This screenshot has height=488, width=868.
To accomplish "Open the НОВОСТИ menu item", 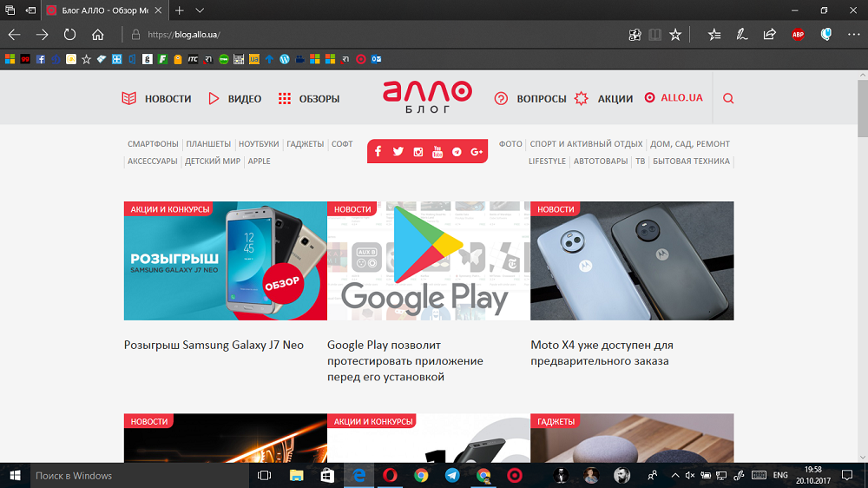I will pyautogui.click(x=156, y=99).
